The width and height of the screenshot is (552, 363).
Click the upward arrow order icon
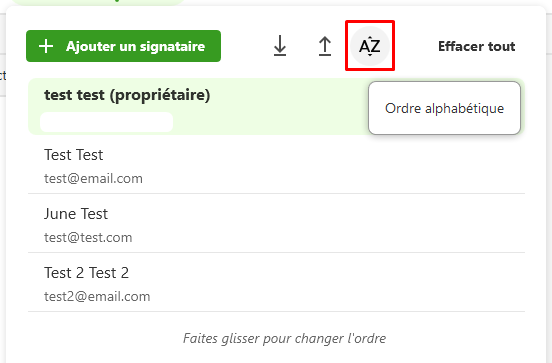(x=325, y=46)
